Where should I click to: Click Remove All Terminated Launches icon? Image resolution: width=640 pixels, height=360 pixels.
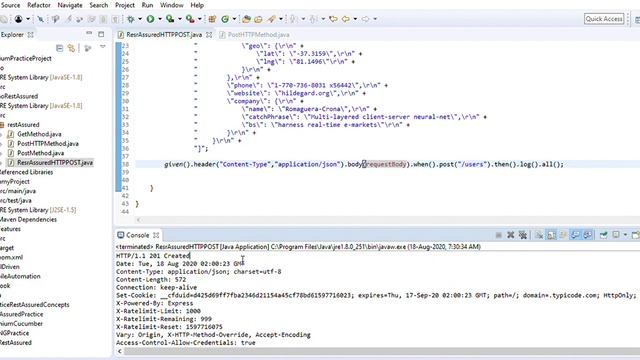[x=523, y=235]
